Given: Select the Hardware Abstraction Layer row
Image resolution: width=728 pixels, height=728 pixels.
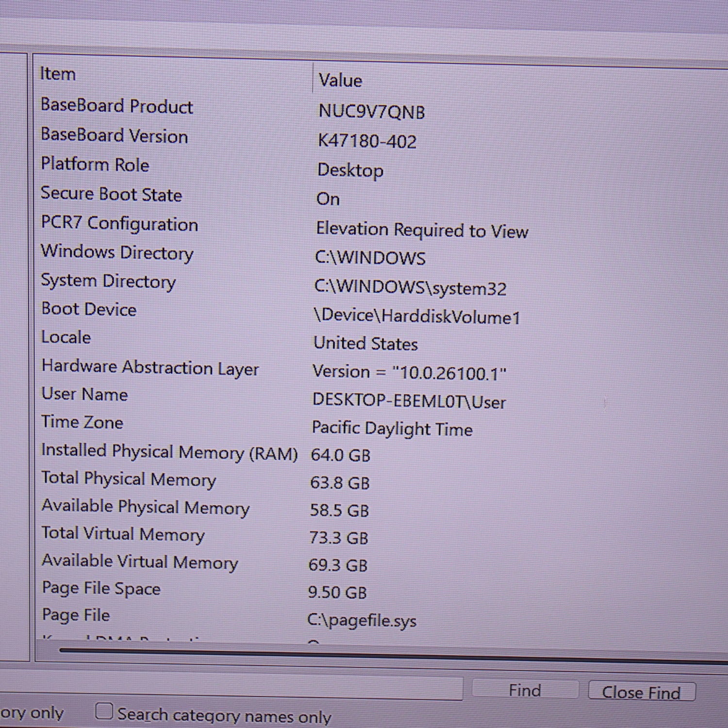Looking at the screenshot, I should pos(150,367).
